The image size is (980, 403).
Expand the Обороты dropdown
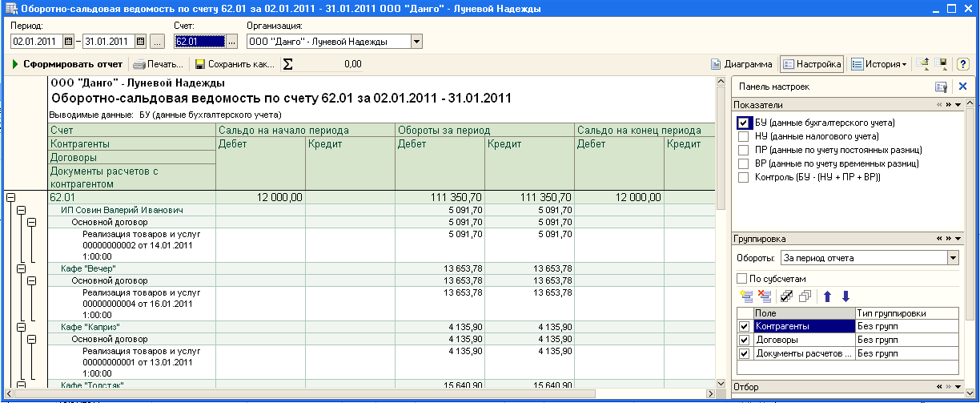coord(952,258)
